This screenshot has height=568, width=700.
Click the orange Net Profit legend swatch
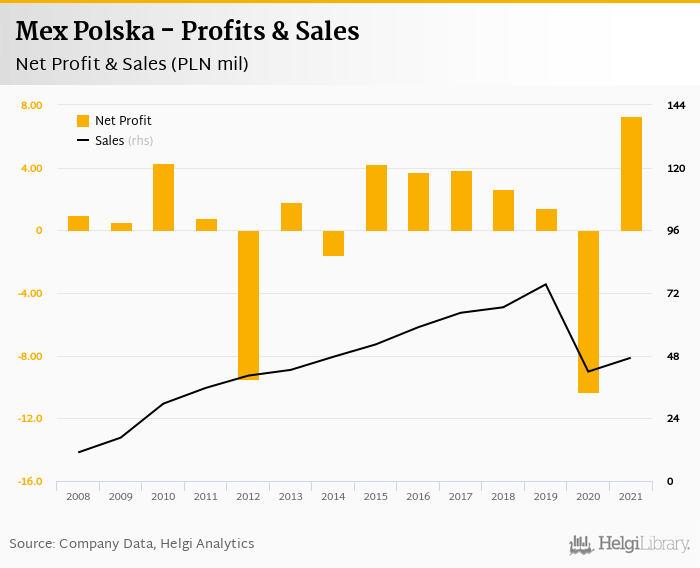(x=83, y=121)
